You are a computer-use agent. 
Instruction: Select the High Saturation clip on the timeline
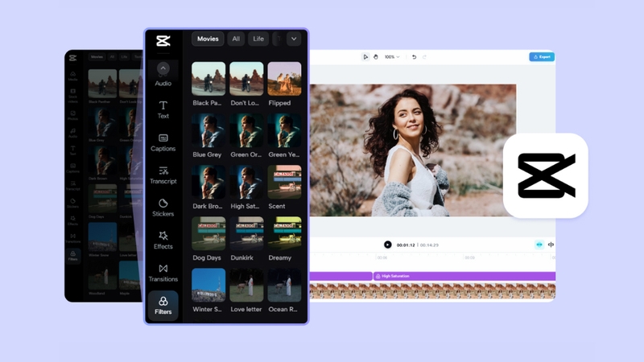tap(464, 276)
